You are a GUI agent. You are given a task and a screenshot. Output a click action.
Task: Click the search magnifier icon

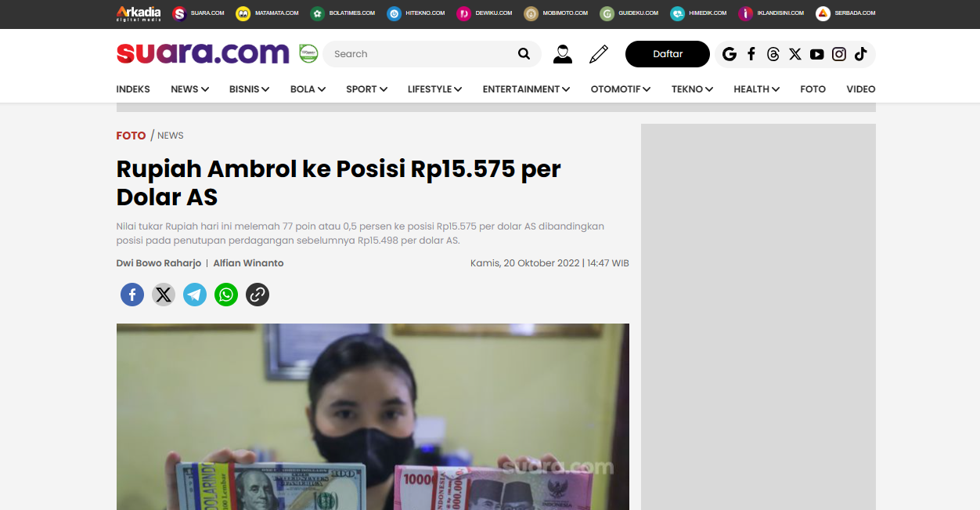[x=524, y=54]
